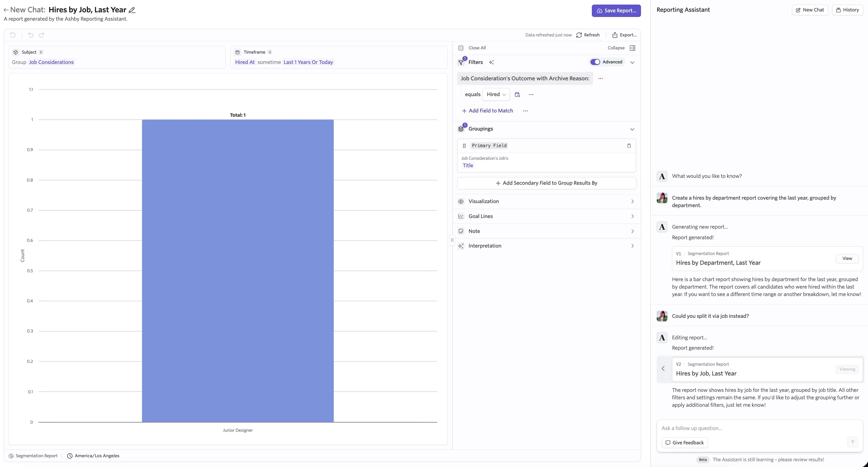View V1 Hires by Department report
868x467 pixels.
coord(847,258)
